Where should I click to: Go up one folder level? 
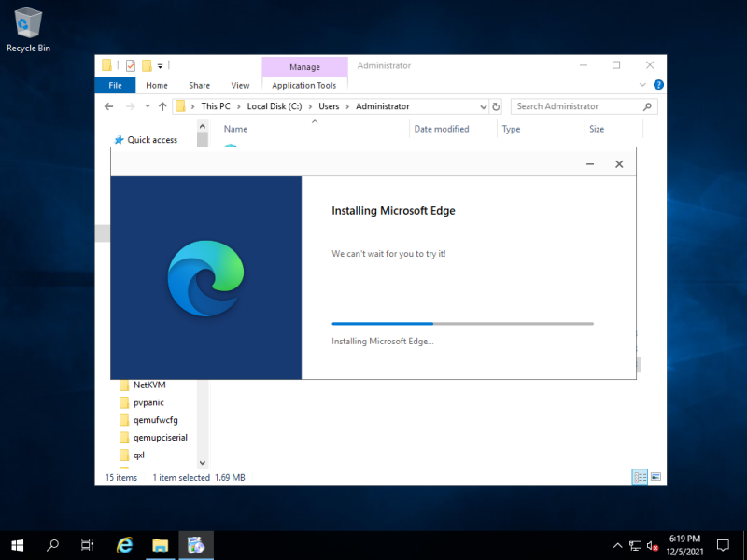[162, 106]
